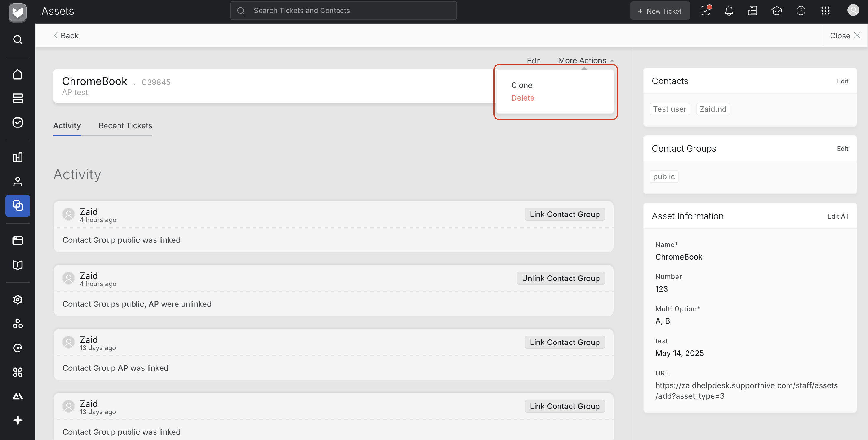868x440 pixels.
Task: Open the notifications bell icon
Action: click(x=729, y=11)
